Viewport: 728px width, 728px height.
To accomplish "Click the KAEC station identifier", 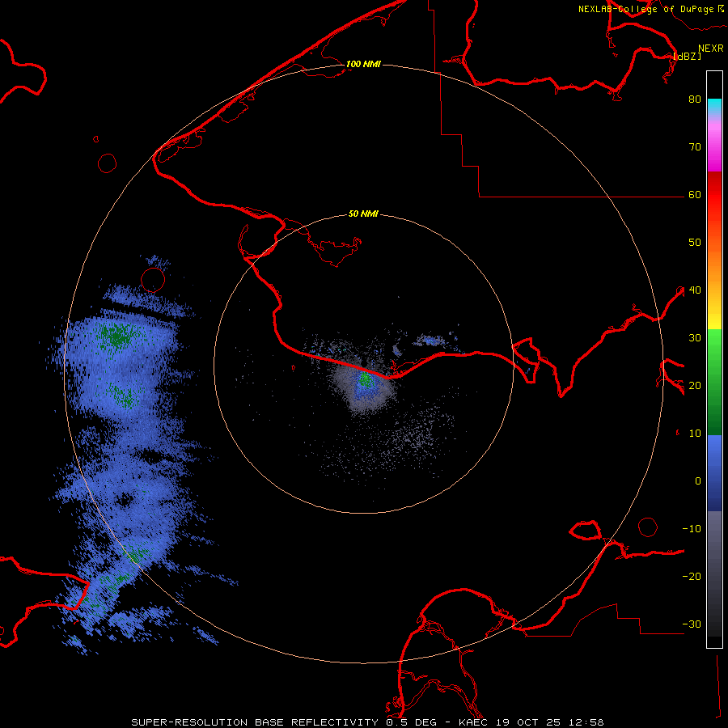I will tap(474, 722).
